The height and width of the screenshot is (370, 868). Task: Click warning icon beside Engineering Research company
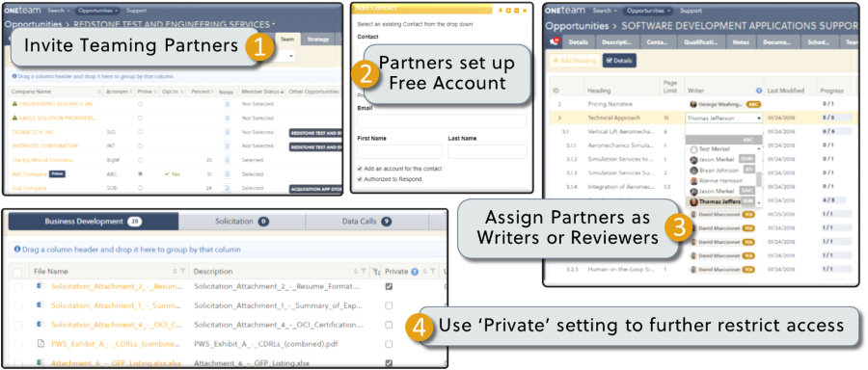(14, 104)
